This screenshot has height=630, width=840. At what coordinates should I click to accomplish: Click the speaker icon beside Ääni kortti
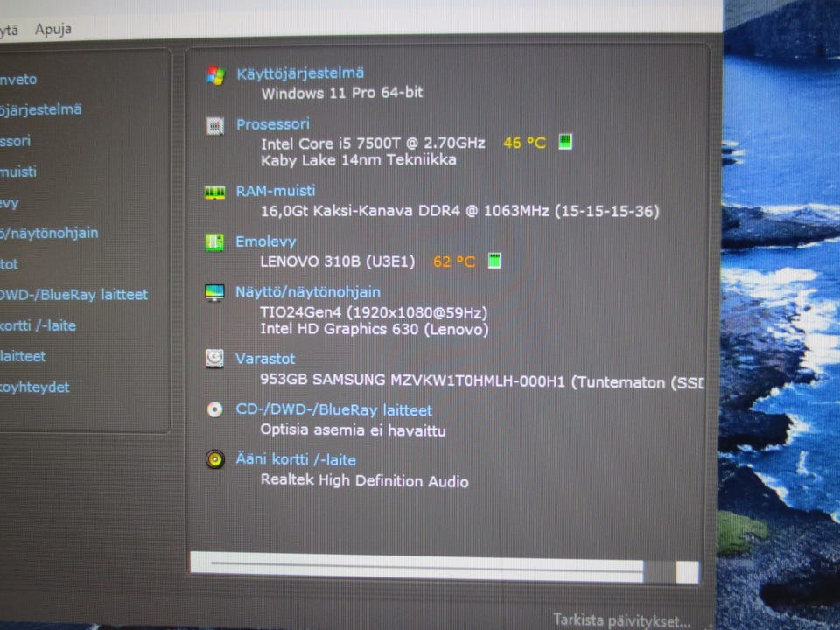pyautogui.click(x=215, y=459)
